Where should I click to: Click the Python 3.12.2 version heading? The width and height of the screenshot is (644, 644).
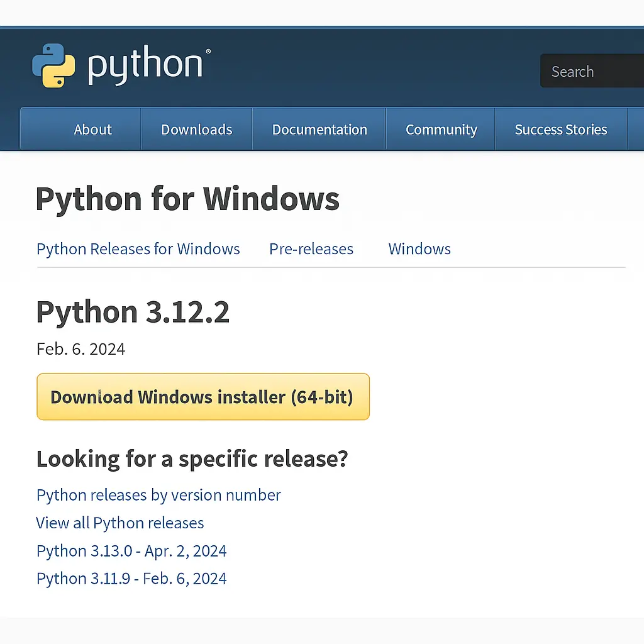[x=133, y=312]
